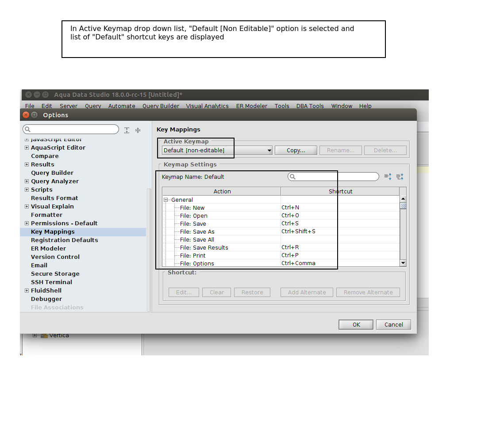The image size is (504, 439).
Task: Select the File: Save As action row
Action: (x=281, y=231)
